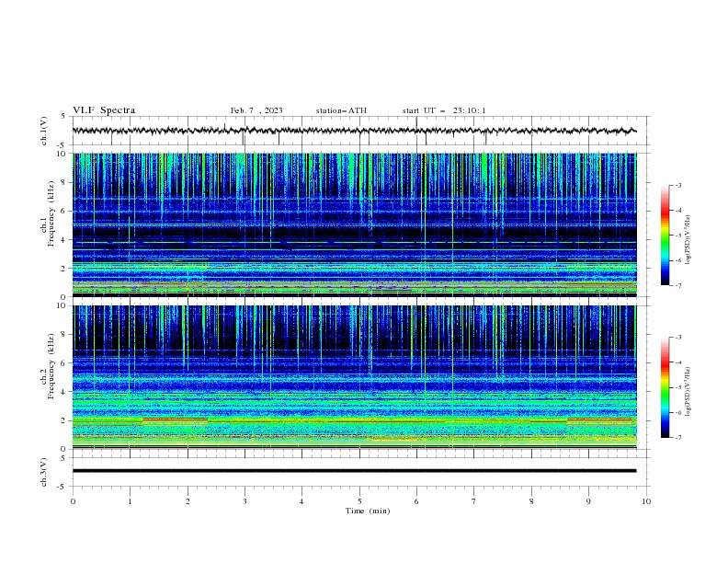Image resolution: width=728 pixels, height=563 pixels.
Task: Click the "-7" label on the lower colorbar
Action: 678,437
